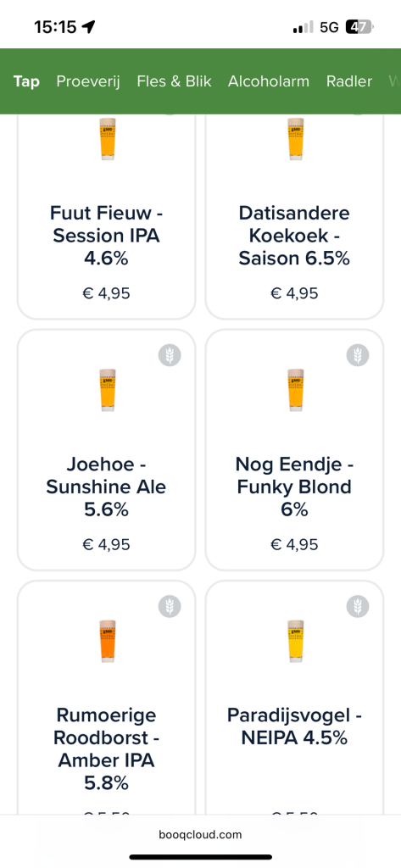This screenshot has width=401, height=868.
Task: Choose Datisandere Koekoek - Saison 6.5%
Action: tap(294, 236)
